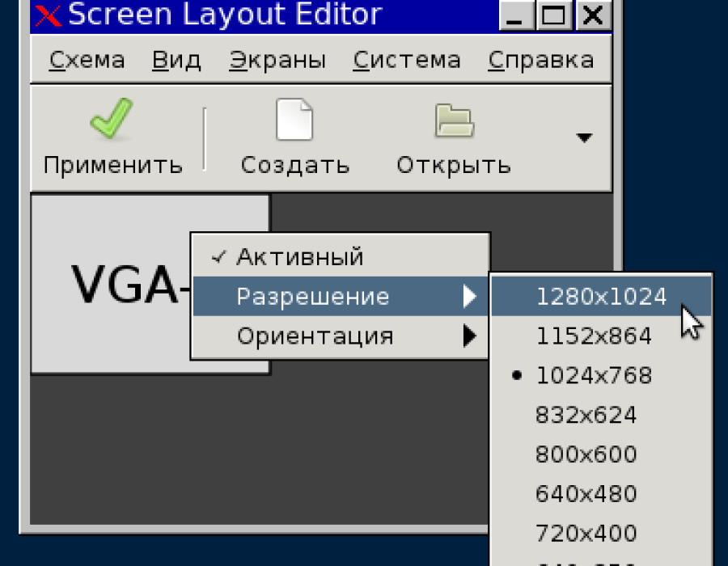Open the Вид menu
Screen dimensions: 728x566
176,61
